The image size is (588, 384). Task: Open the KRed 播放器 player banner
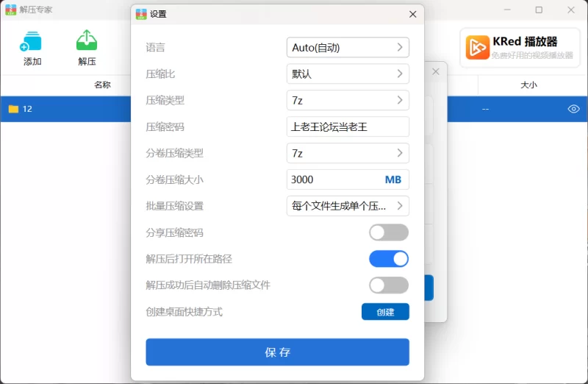pos(520,48)
